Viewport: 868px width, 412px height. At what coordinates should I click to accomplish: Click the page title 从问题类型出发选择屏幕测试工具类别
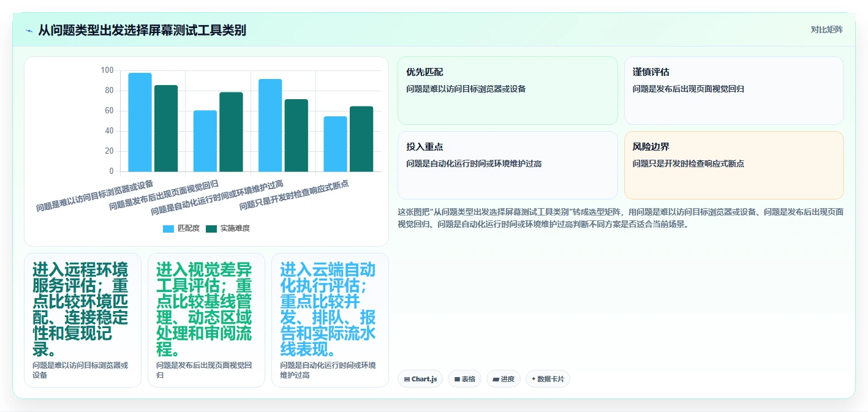coord(142,30)
